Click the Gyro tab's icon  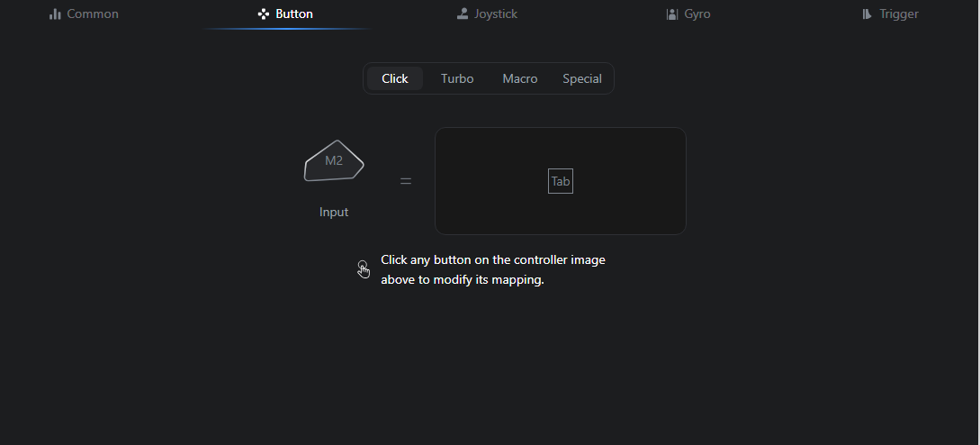672,14
